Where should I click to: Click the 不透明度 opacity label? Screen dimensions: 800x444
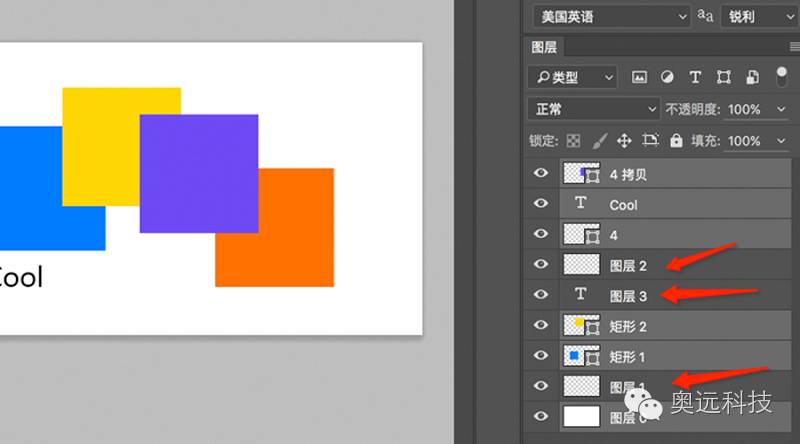tap(692, 109)
